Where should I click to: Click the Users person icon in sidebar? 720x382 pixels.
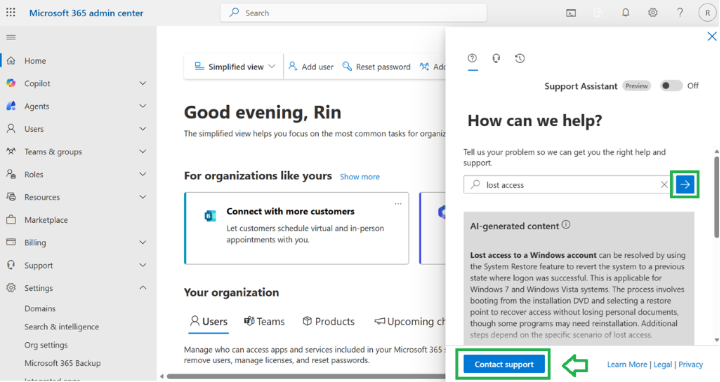pyautogui.click(x=11, y=129)
